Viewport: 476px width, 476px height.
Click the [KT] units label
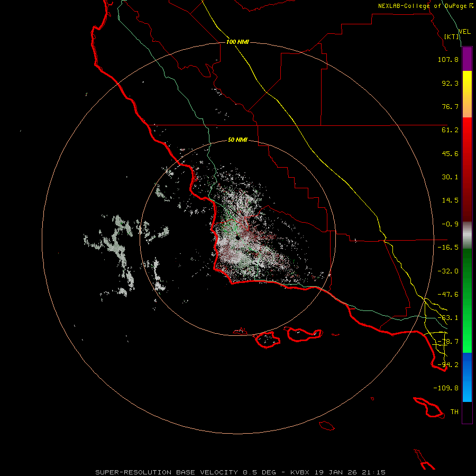452,36
